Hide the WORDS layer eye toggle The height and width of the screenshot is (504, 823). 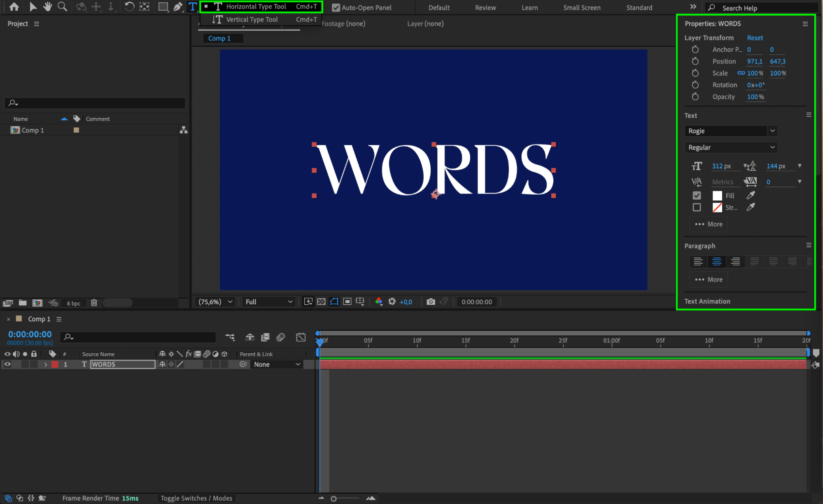7,364
